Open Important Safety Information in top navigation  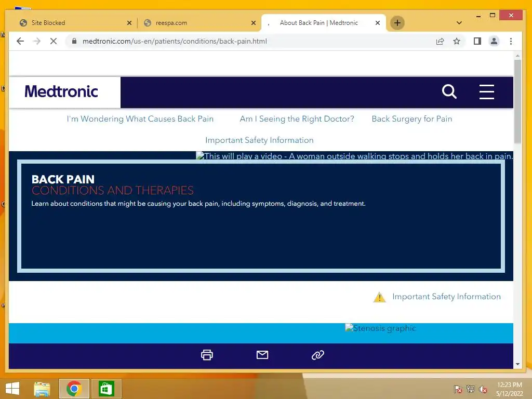point(260,140)
